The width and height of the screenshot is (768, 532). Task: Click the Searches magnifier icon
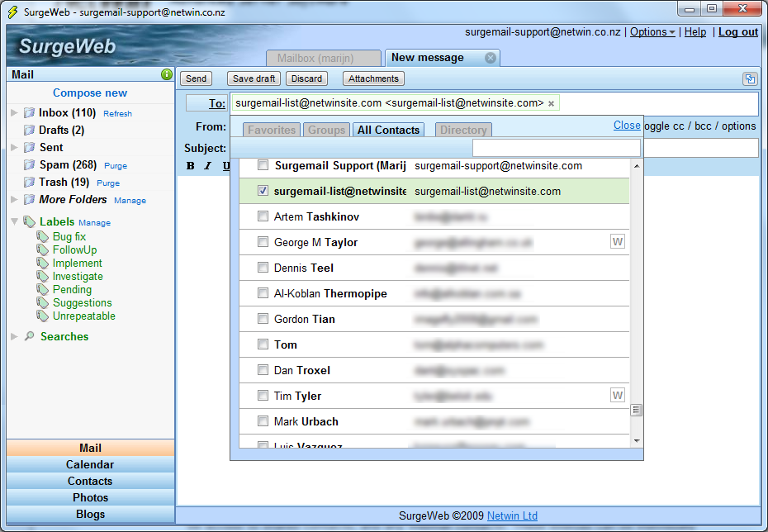tap(29, 337)
